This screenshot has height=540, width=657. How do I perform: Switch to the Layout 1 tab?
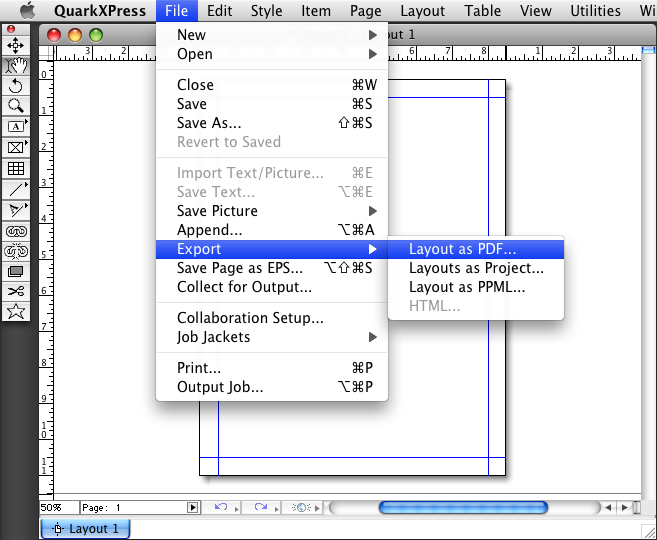pyautogui.click(x=85, y=529)
